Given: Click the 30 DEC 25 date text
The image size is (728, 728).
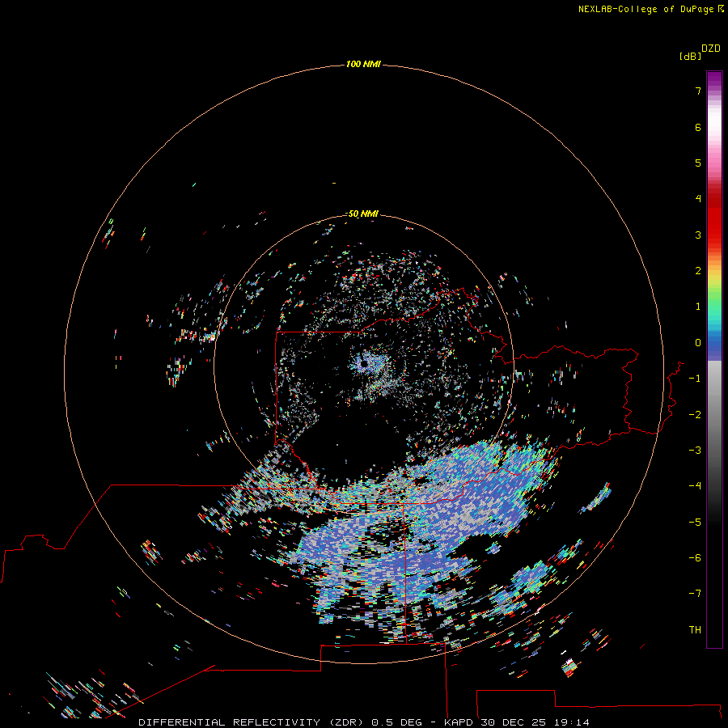Looking at the screenshot, I should point(512,722).
